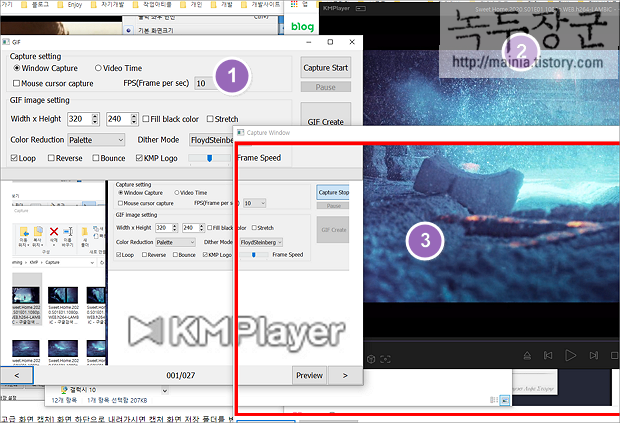Click the screen capture focus icon in KMPlayer
This screenshot has width=620, height=423.
[x=385, y=359]
